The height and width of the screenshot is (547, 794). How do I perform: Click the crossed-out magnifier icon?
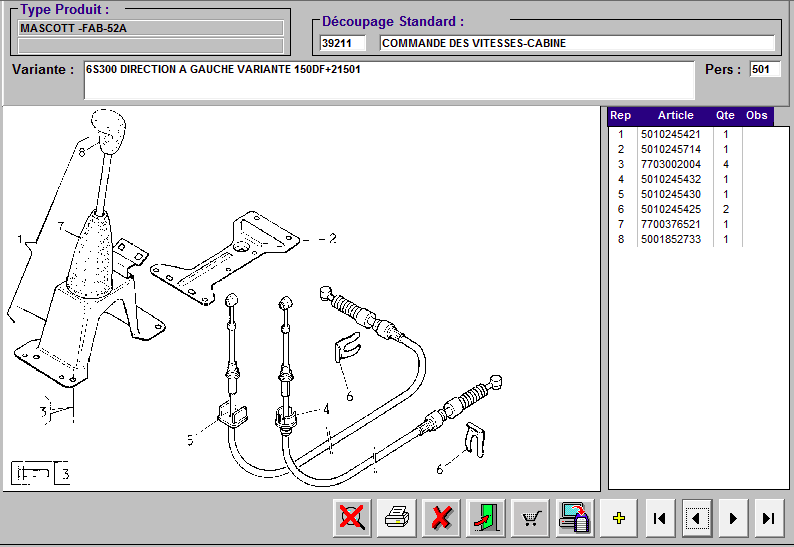(352, 518)
